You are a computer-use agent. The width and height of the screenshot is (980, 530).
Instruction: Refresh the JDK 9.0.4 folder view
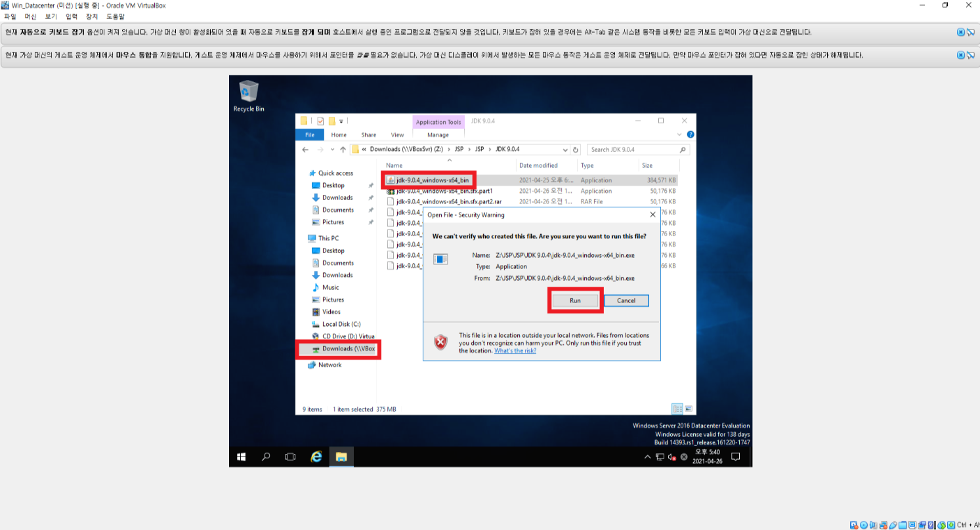[x=576, y=150]
